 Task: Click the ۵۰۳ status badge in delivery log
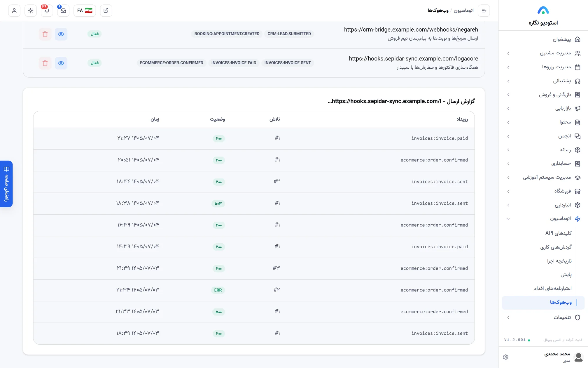click(x=218, y=204)
